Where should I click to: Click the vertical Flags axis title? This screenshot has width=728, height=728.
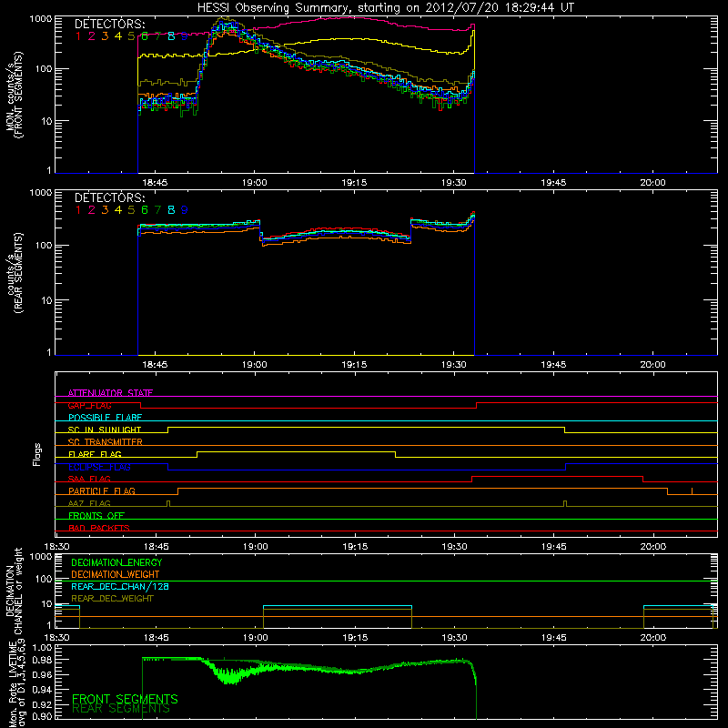37,454
